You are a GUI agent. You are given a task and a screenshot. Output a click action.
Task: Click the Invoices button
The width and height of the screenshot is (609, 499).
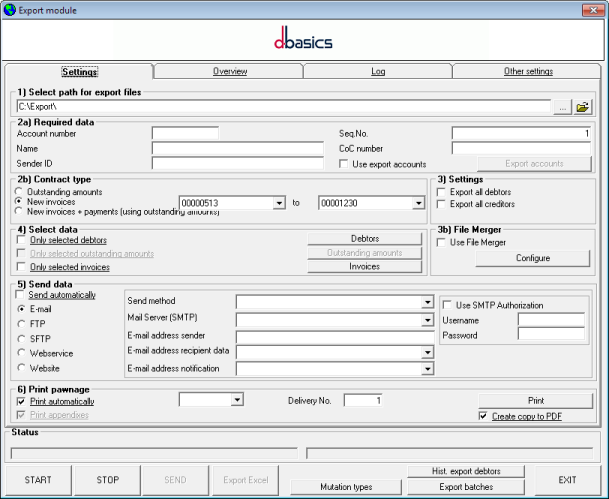(365, 266)
